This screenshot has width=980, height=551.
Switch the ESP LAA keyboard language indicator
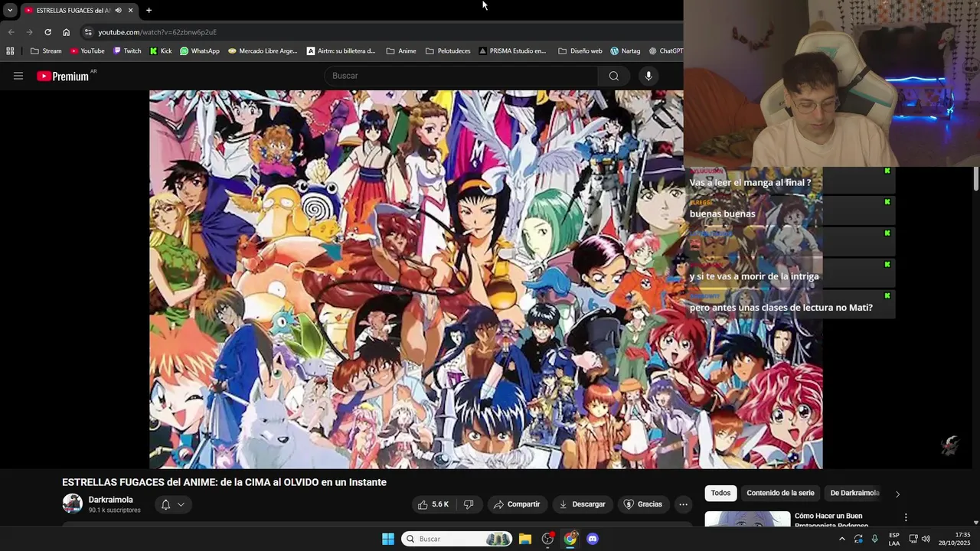pos(894,539)
